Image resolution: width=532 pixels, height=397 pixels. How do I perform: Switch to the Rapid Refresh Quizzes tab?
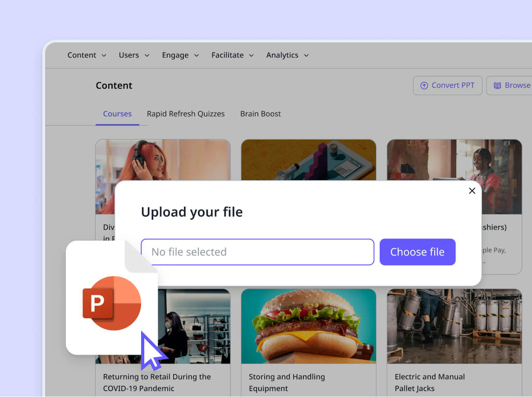click(186, 114)
